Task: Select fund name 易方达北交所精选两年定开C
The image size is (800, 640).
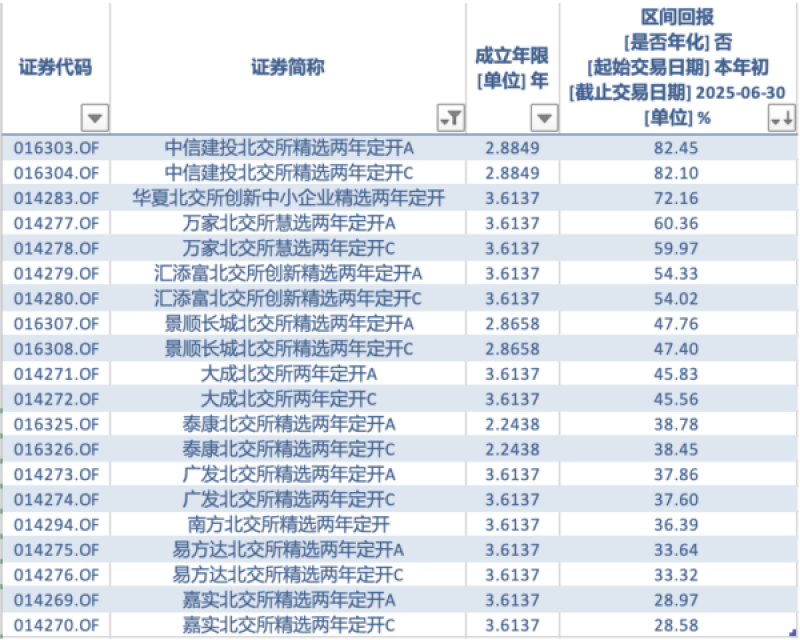Action: click(289, 575)
